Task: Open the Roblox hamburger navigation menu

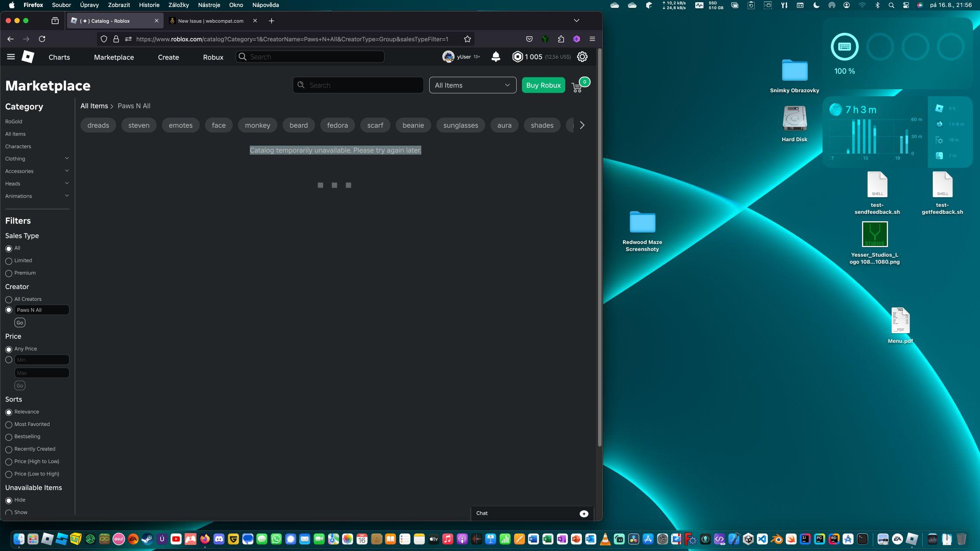Action: tap(11, 57)
